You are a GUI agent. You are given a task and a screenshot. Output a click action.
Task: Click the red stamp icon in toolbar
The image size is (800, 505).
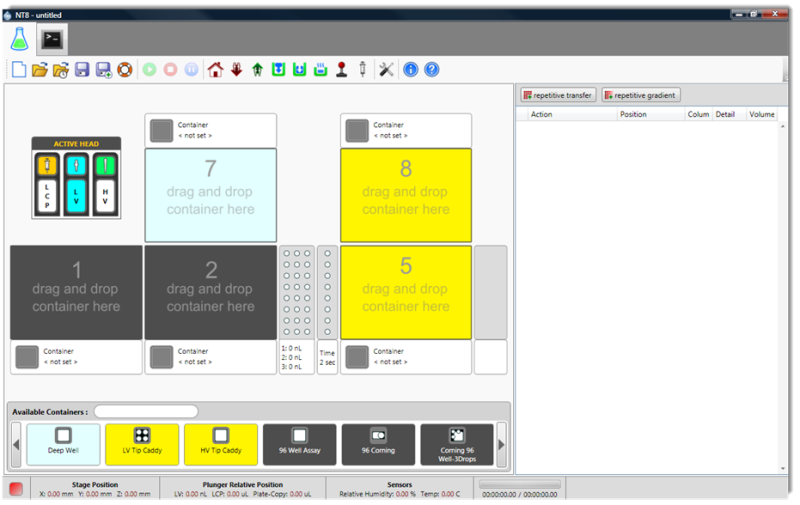point(341,70)
